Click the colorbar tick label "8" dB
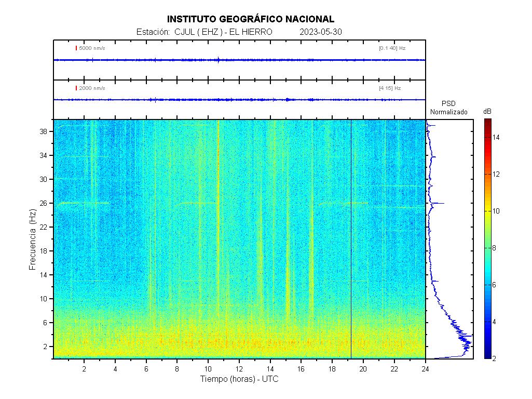Viewport: 532px width, 399px height. pos(494,248)
